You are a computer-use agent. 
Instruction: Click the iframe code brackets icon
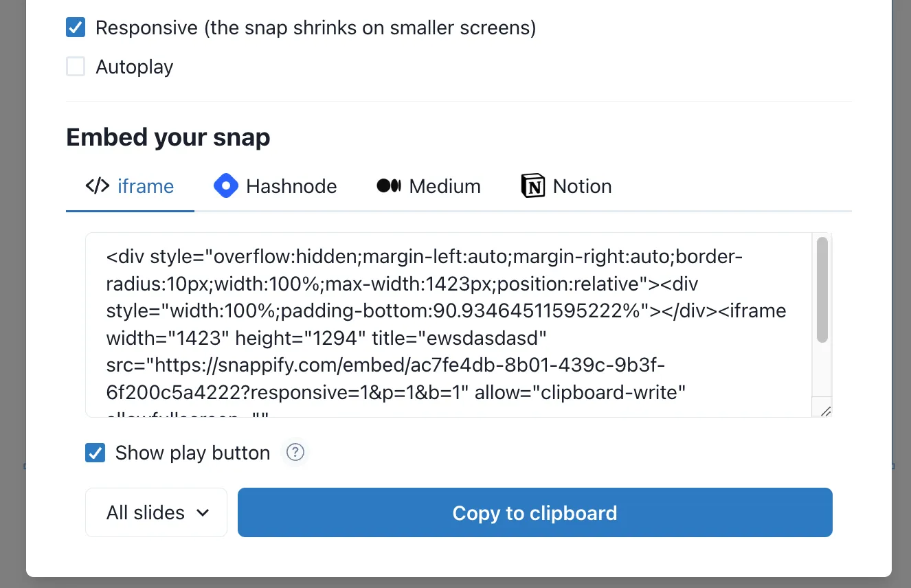(98, 186)
